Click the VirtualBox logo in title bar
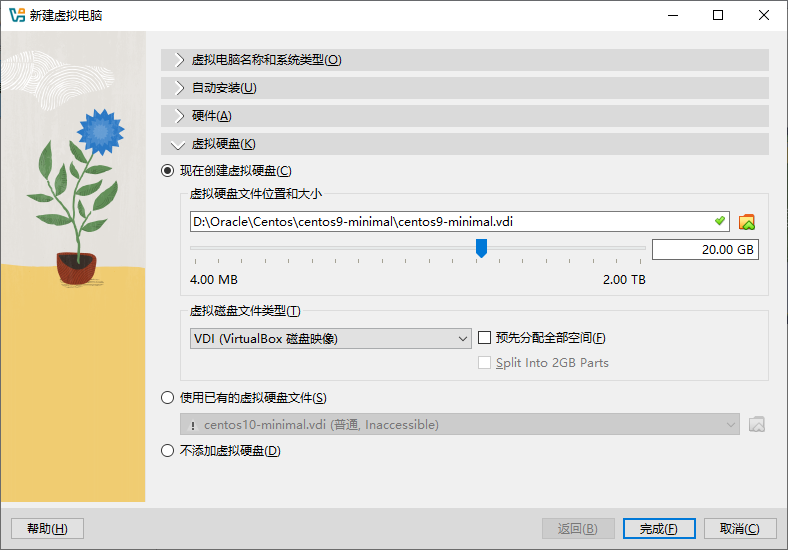The height and width of the screenshot is (550, 788). tap(17, 15)
